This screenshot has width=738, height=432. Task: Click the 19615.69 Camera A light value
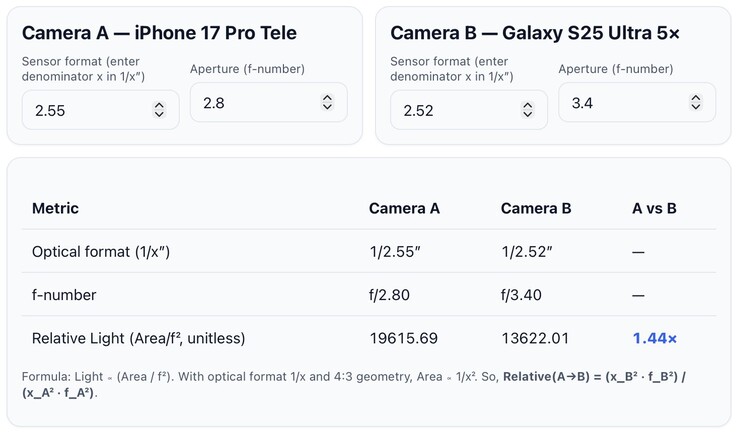click(x=403, y=338)
